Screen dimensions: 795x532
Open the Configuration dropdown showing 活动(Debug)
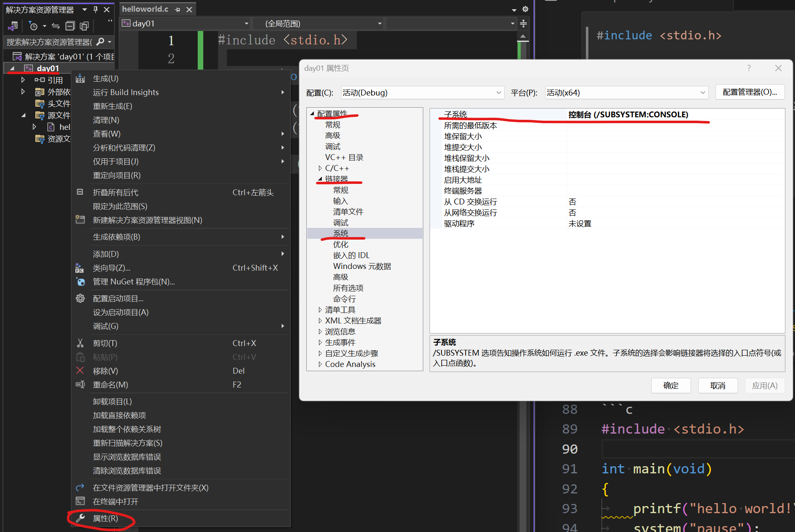point(422,93)
